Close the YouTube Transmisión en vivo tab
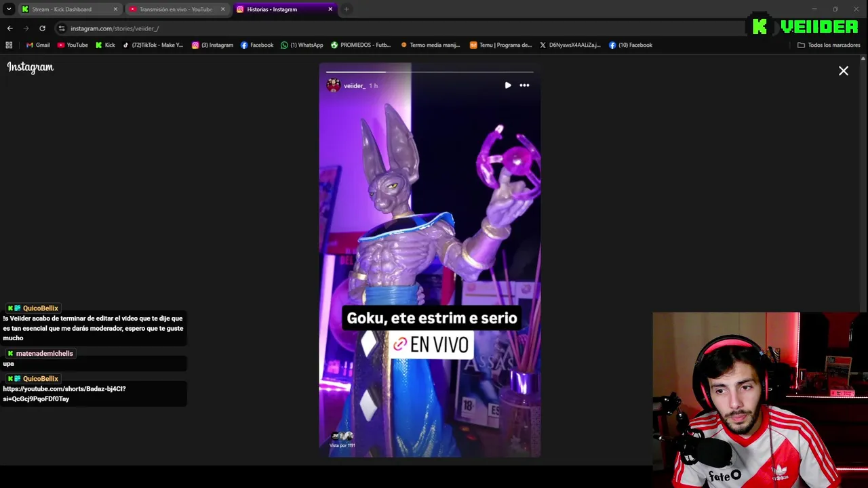The width and height of the screenshot is (868, 488). click(x=222, y=9)
